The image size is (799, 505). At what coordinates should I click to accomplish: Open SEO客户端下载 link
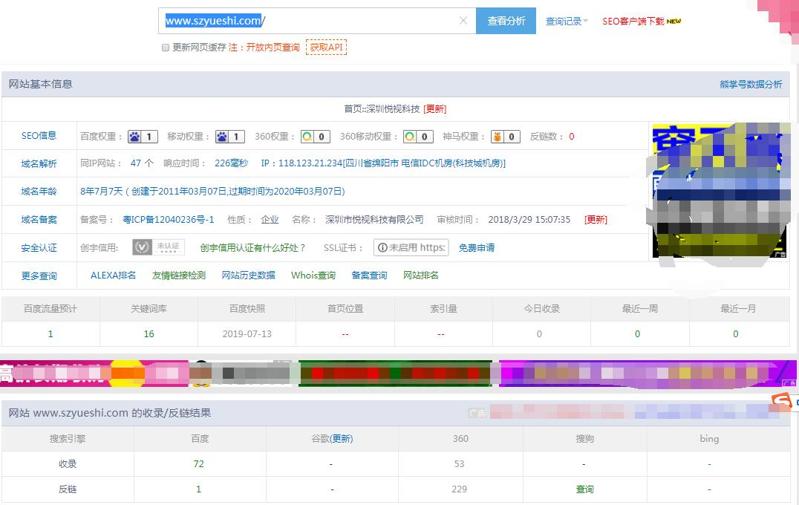tap(642, 21)
